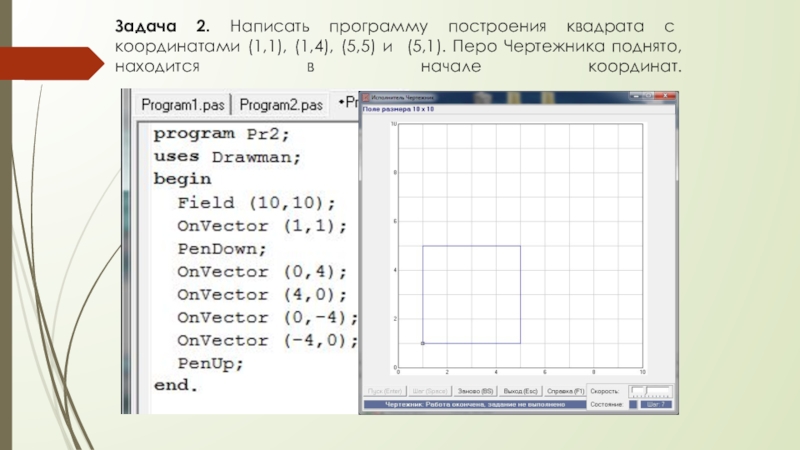Click the Заново (BS) button

475,391
